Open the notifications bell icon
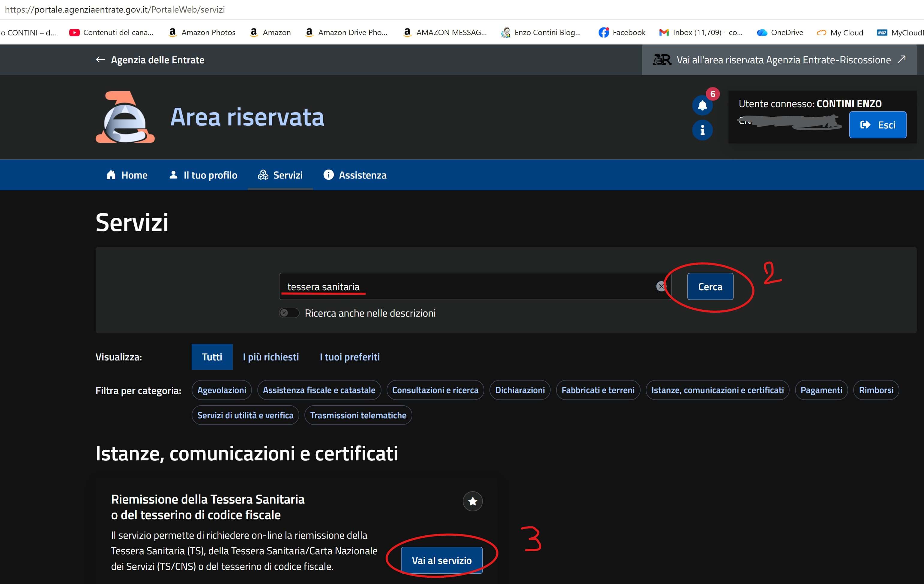924x584 pixels. click(x=702, y=105)
